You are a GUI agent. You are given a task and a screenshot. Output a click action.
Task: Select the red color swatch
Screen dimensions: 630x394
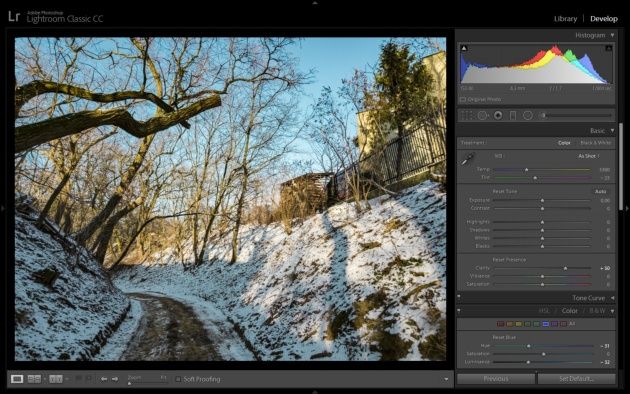500,324
